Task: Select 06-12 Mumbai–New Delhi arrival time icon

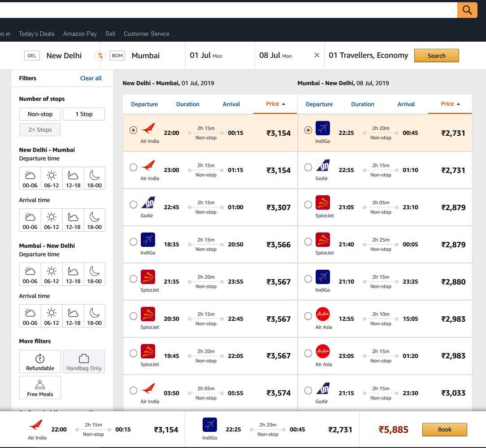Action: pyautogui.click(x=52, y=316)
